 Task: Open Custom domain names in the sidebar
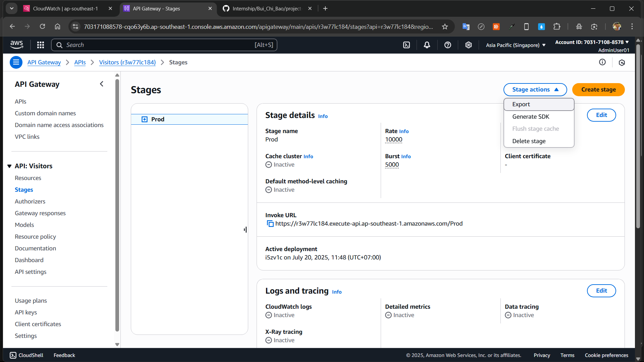click(45, 113)
